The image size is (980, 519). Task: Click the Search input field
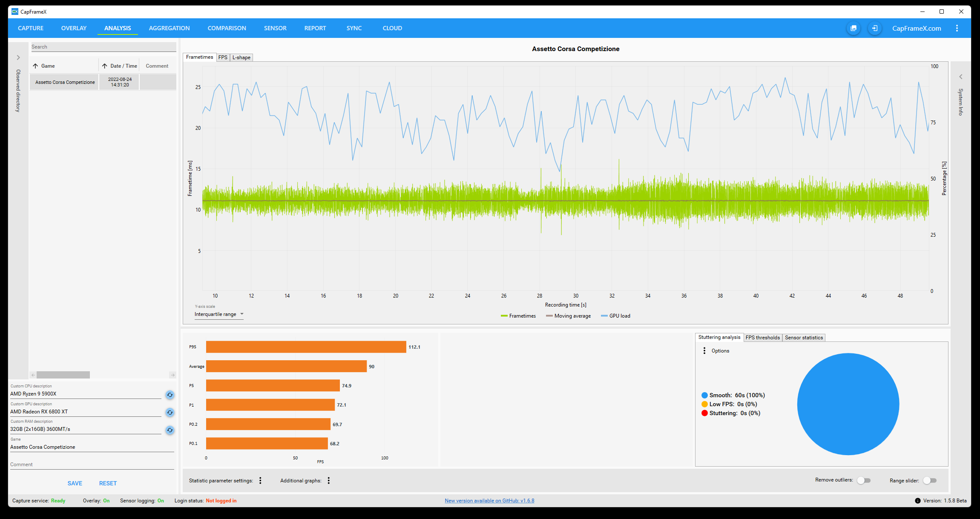point(103,47)
